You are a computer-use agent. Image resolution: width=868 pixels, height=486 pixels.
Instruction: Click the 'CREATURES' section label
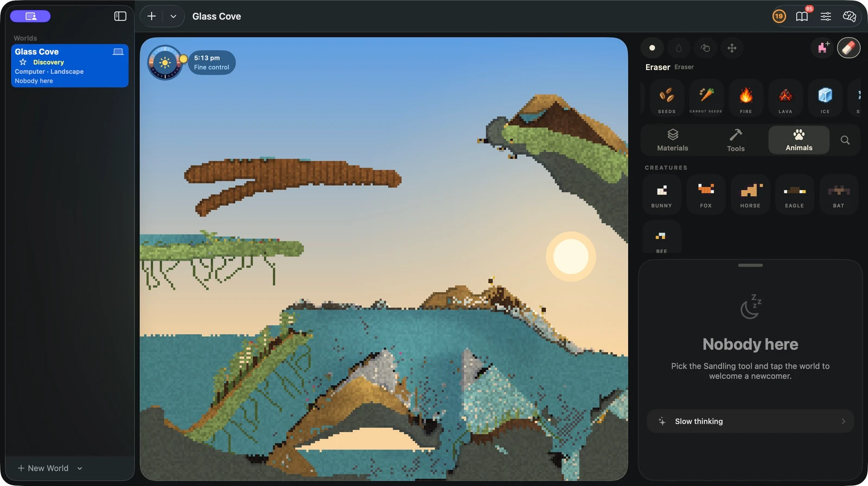666,168
